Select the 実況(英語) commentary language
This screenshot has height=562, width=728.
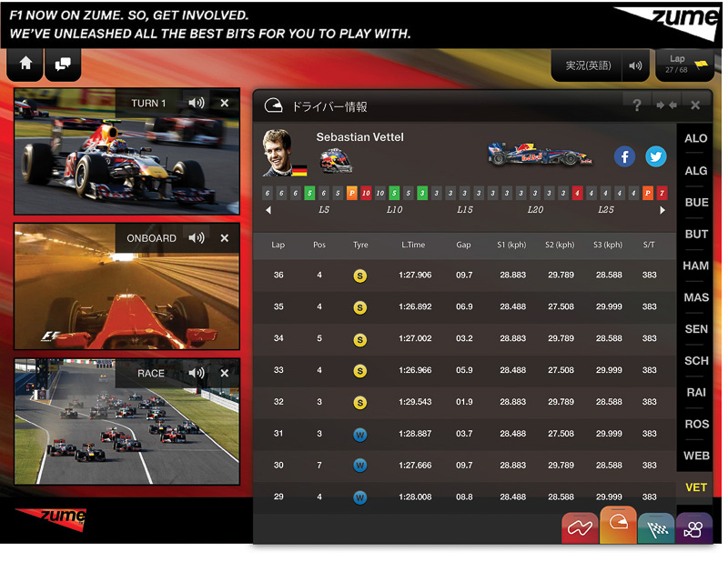(x=588, y=65)
